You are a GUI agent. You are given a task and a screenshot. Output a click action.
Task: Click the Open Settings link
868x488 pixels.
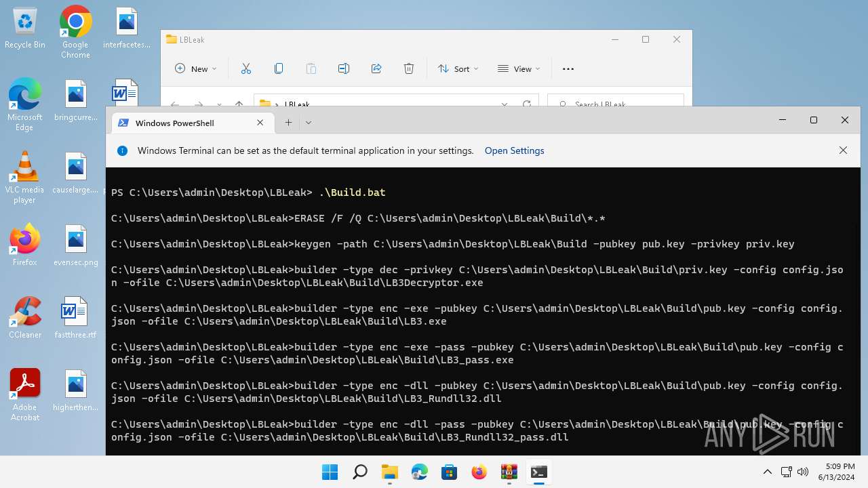[x=514, y=150]
